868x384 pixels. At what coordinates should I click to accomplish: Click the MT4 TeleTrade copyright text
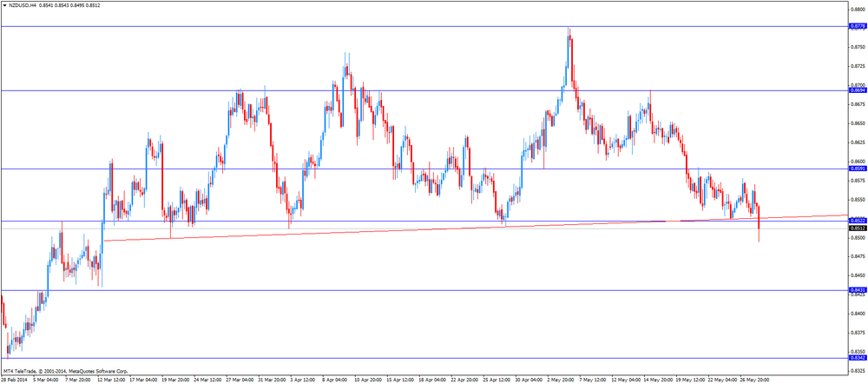65,371
